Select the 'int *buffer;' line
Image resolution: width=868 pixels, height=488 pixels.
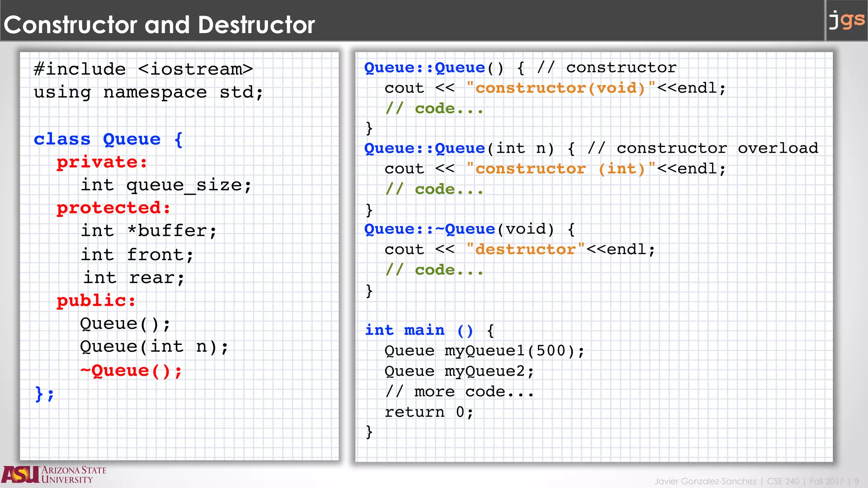(x=149, y=231)
